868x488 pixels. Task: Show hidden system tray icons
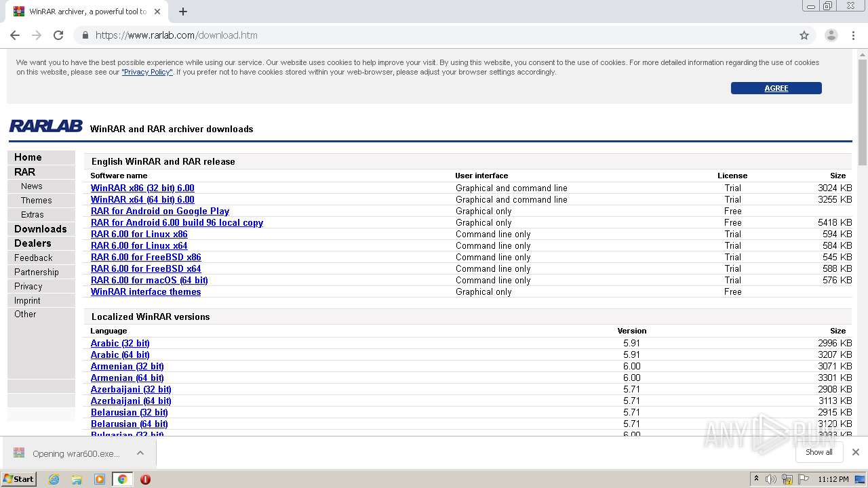(x=757, y=479)
